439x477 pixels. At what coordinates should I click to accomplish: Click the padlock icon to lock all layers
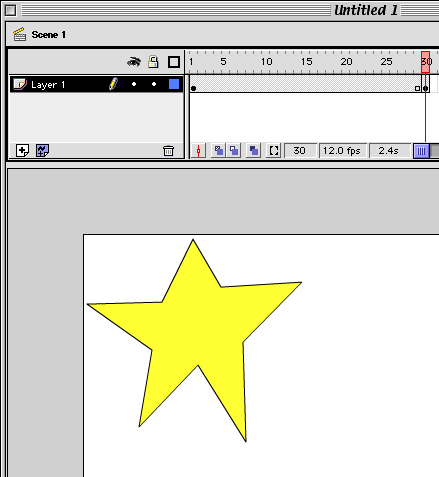pos(153,62)
